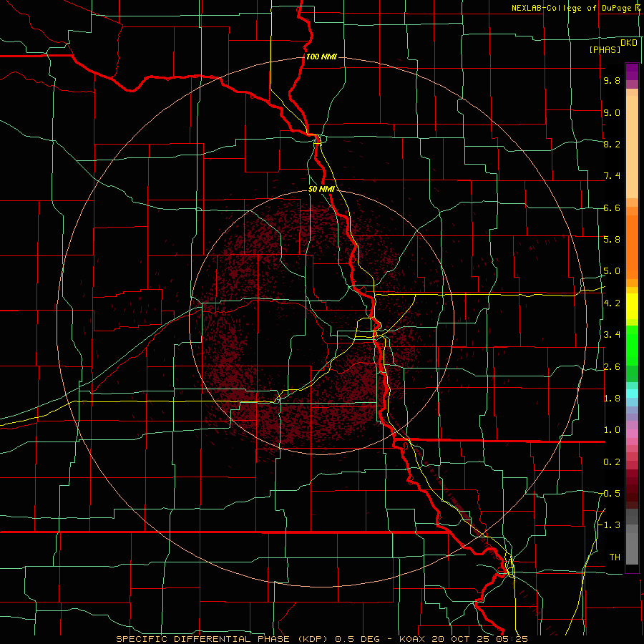The image size is (644, 644).
Task: Click the cyan band of the color scale
Action: coord(632,393)
